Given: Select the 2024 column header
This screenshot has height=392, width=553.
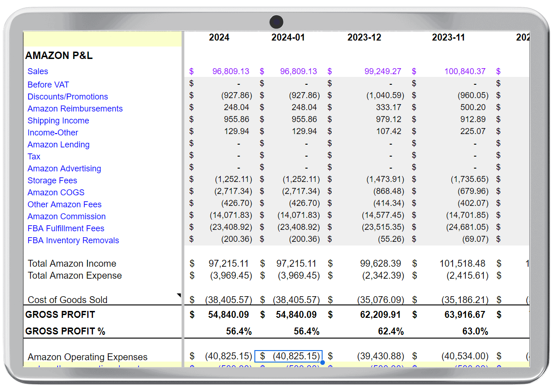Looking at the screenshot, I should point(219,37).
